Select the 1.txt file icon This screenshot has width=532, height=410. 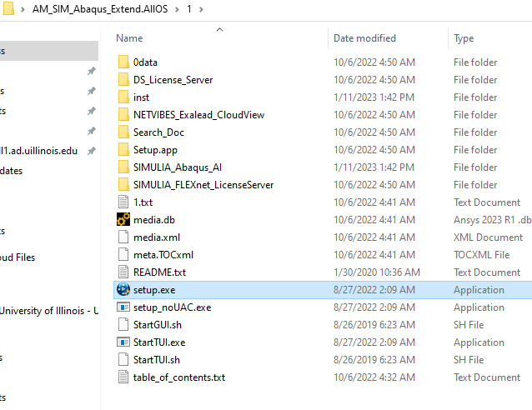pos(123,202)
